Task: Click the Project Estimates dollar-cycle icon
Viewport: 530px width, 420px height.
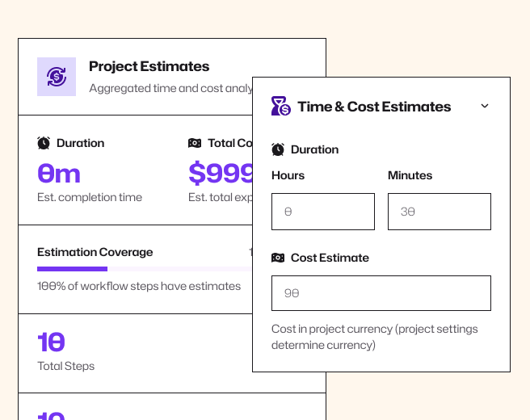Action: click(57, 77)
